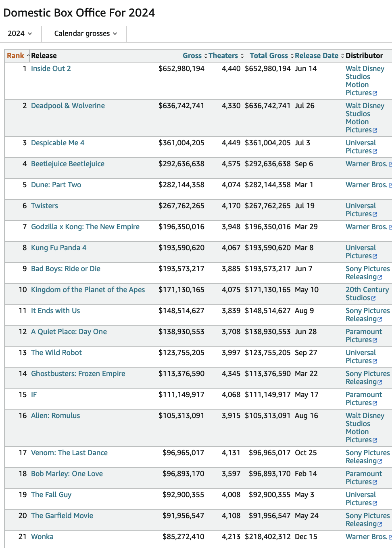The height and width of the screenshot is (548, 392).
Task: Click external link icon for Inside Out 2 distributor
Action: point(375,93)
